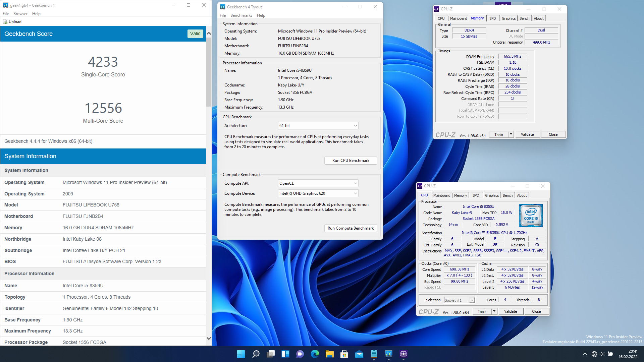Click Tools button in lower CPU-Z window
Viewport: 644px width, 362px height.
pyautogui.click(x=482, y=311)
